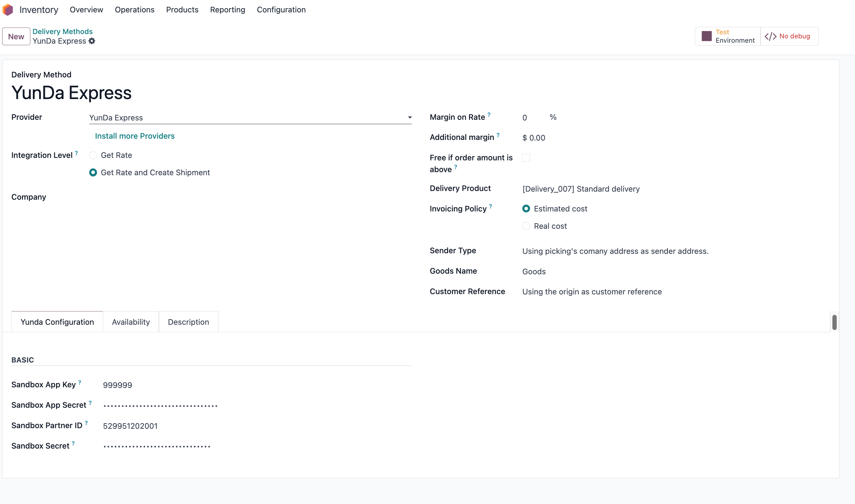The height and width of the screenshot is (504, 855).
Task: Show help tooltip for Margin on Rate
Action: tap(489, 115)
